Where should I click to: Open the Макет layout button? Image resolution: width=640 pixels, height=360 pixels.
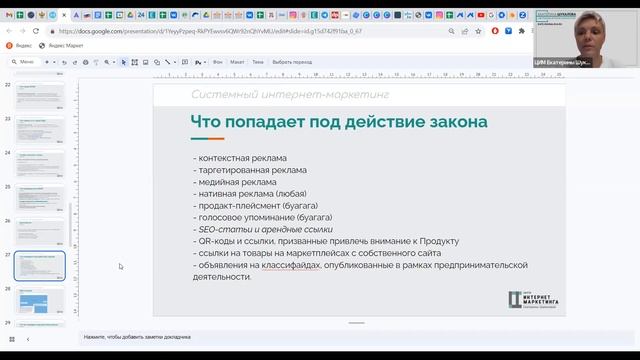[x=237, y=62]
